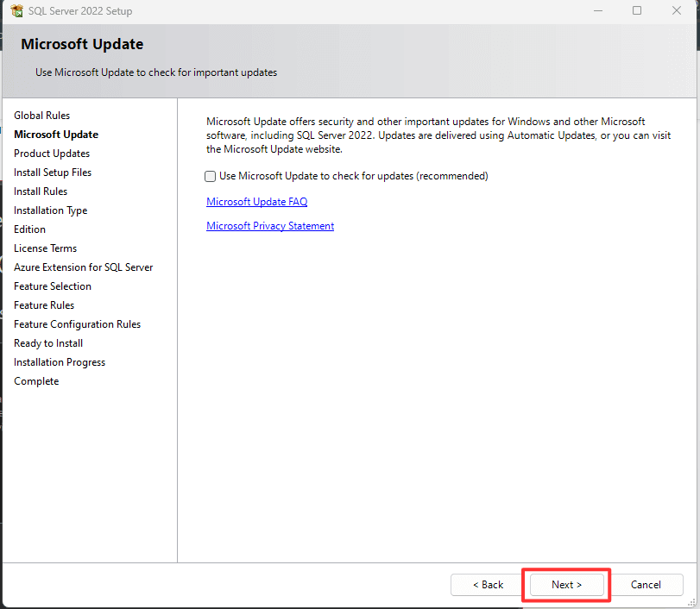Image resolution: width=700 pixels, height=609 pixels.
Task: Cancel the SQL Server setup
Action: point(646,585)
